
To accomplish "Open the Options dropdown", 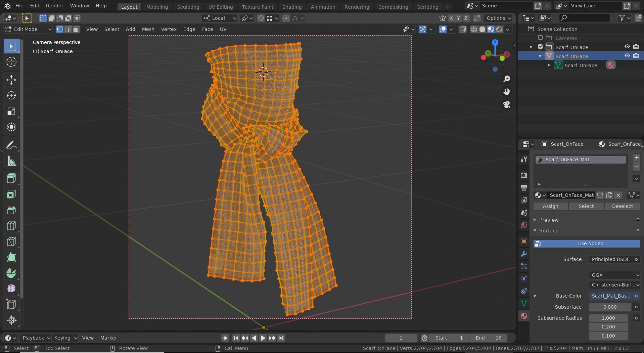I will [x=497, y=18].
